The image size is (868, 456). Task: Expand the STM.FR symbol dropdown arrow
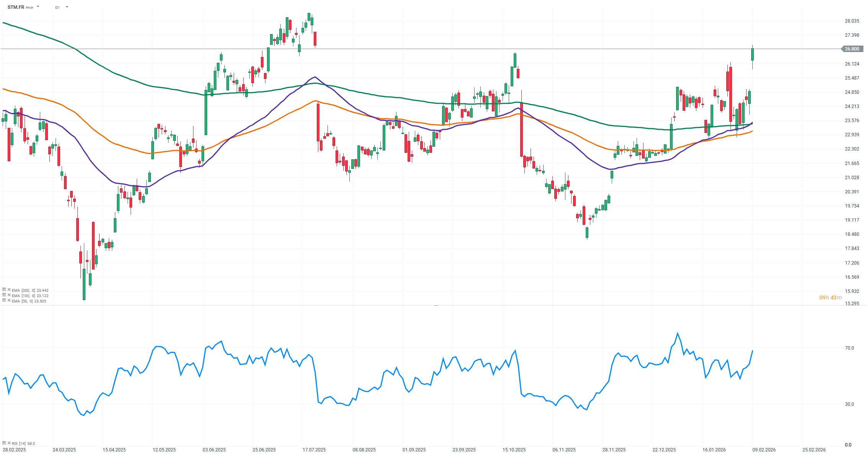38,7
